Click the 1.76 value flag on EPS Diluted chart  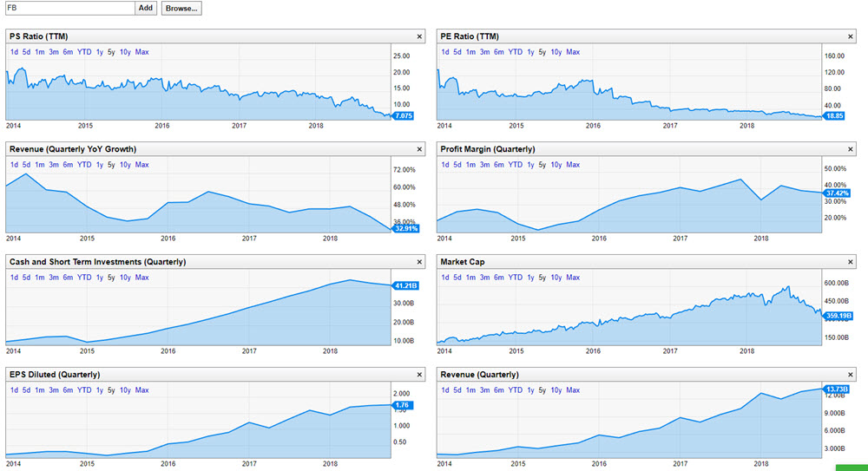click(x=403, y=406)
